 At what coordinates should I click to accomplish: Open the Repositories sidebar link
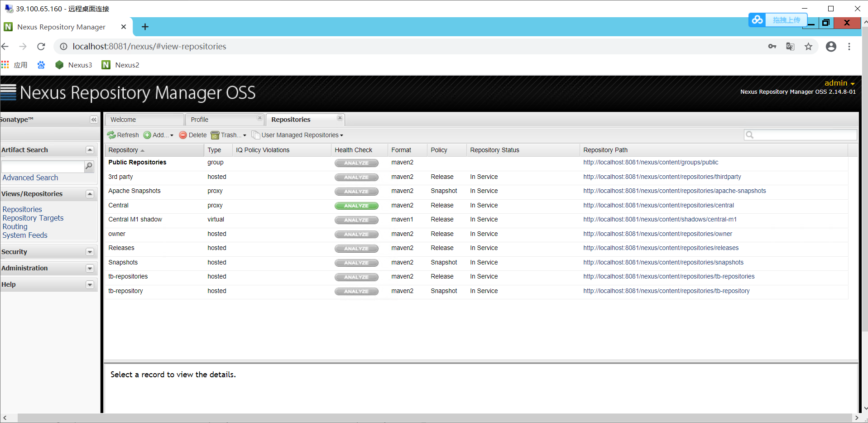point(22,209)
